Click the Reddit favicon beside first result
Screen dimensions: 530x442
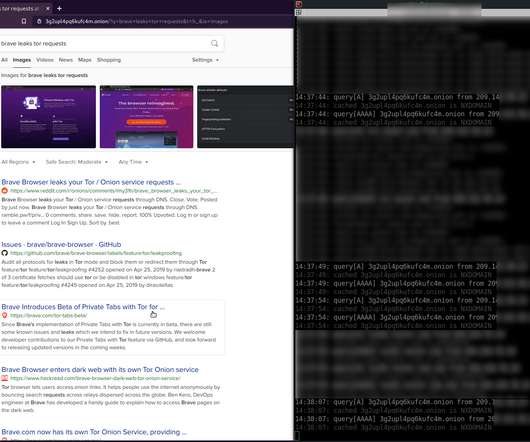pos(4,191)
